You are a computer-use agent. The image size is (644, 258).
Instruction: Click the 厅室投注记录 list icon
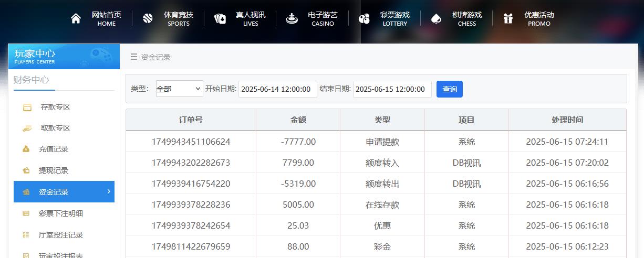pyautogui.click(x=26, y=235)
